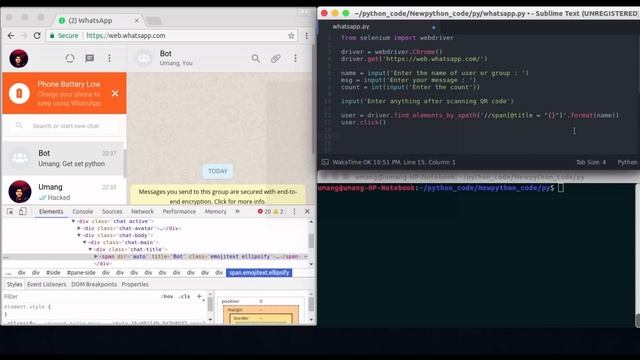
Task: Select span.emojitext.ellipsify in the breadcrumb
Action: 259,273
